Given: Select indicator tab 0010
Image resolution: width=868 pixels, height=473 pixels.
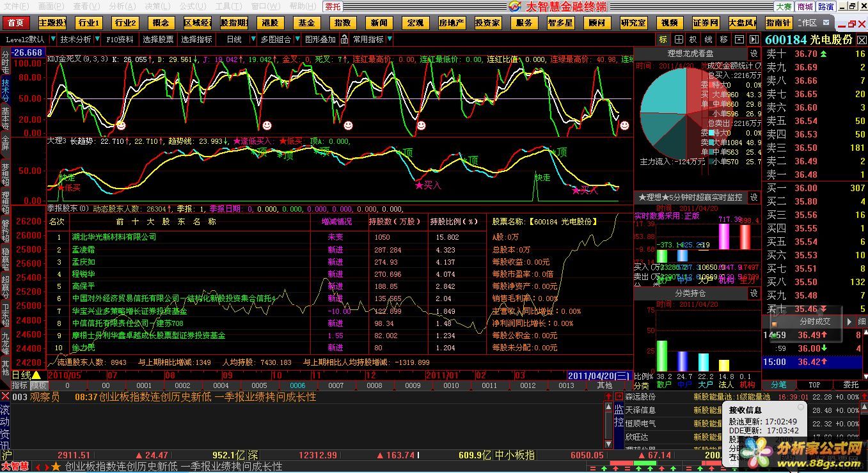Looking at the screenshot, I should point(451,385).
